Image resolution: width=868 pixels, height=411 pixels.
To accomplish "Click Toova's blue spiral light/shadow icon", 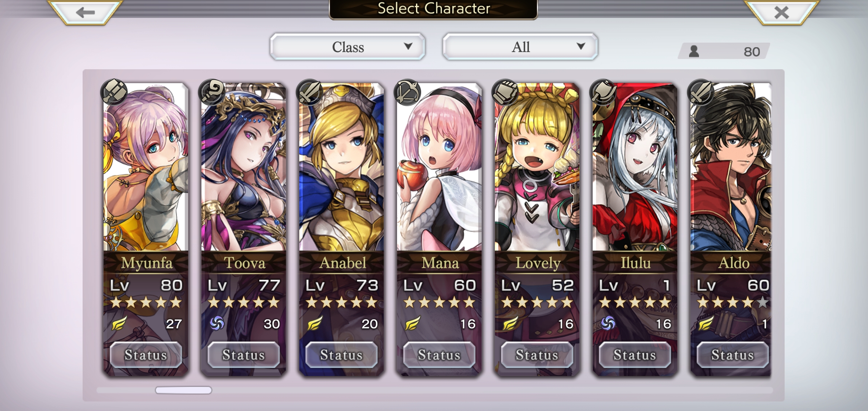I will (217, 324).
